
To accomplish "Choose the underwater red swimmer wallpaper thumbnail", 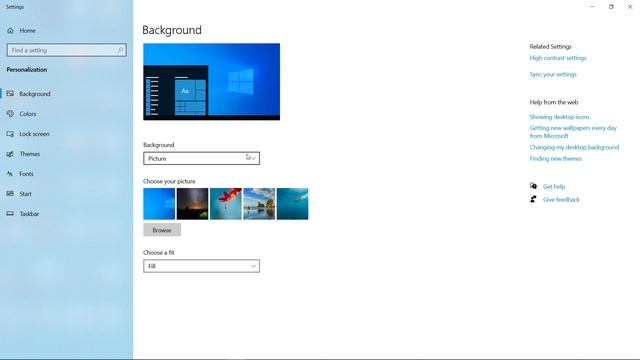I will pos(226,204).
